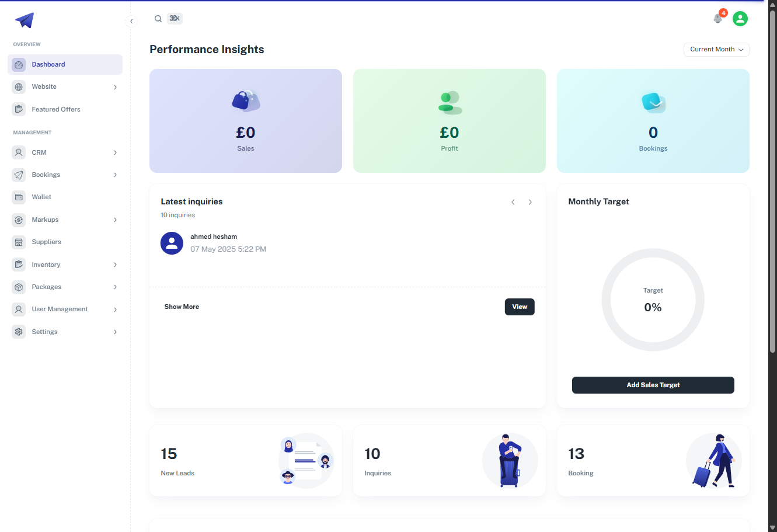Screen dimensions: 777x532
Task: Open the Current Month dropdown
Action: coord(716,50)
